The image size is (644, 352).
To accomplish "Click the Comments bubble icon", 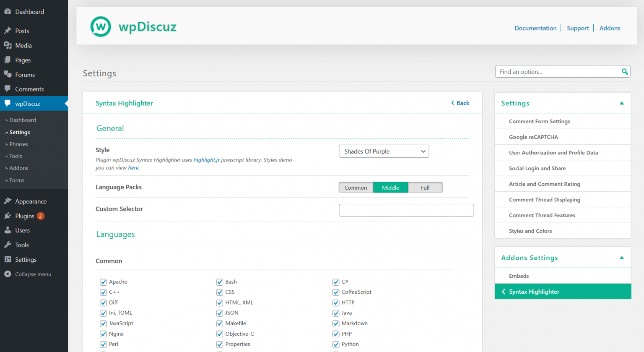I will coord(8,89).
